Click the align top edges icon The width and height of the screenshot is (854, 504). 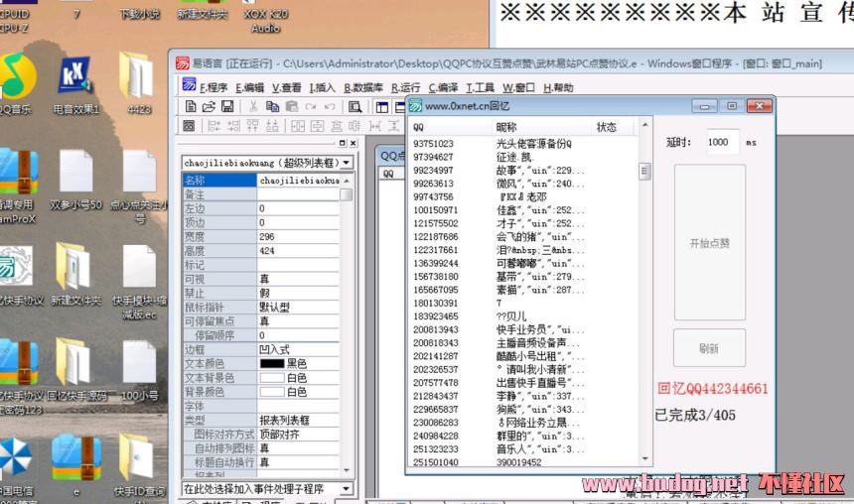[252, 126]
